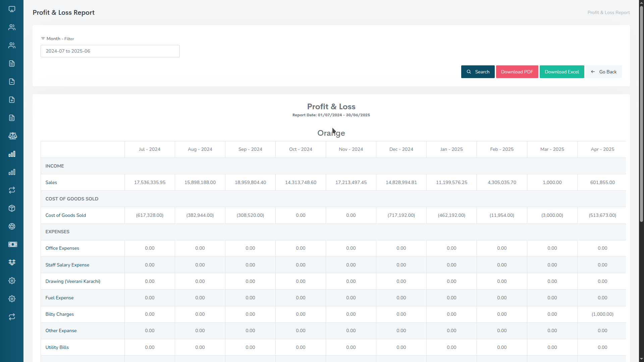The image size is (644, 362).
Task: Open the first gear settings sidebar icon
Action: 12,281
